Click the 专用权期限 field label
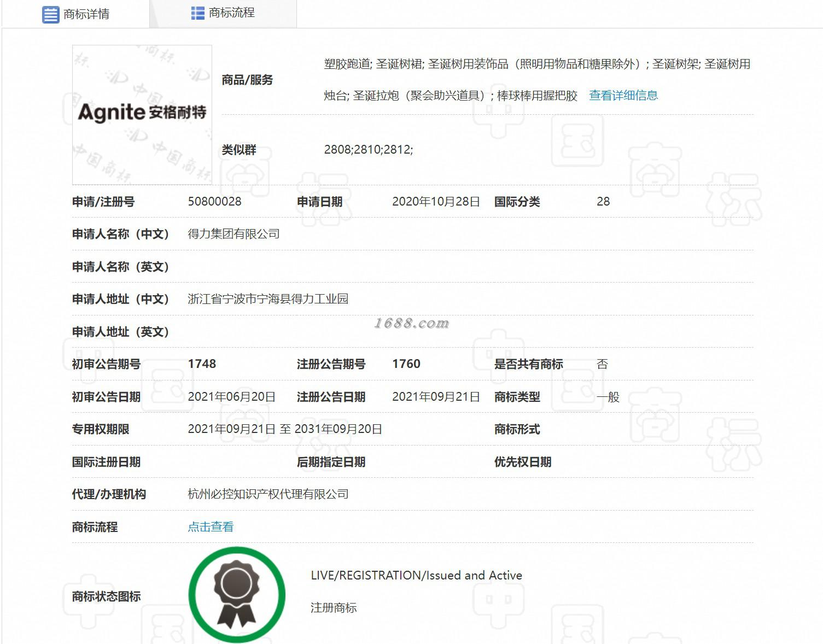This screenshot has width=823, height=644. point(101,429)
